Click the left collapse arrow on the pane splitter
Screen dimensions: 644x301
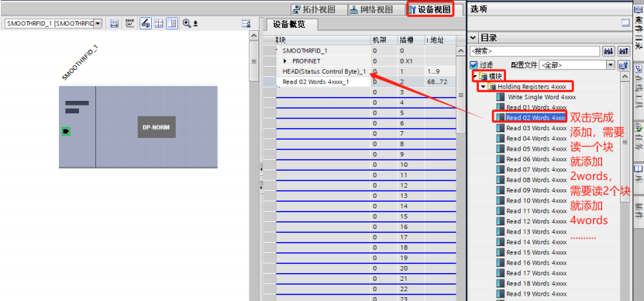click(262, 168)
